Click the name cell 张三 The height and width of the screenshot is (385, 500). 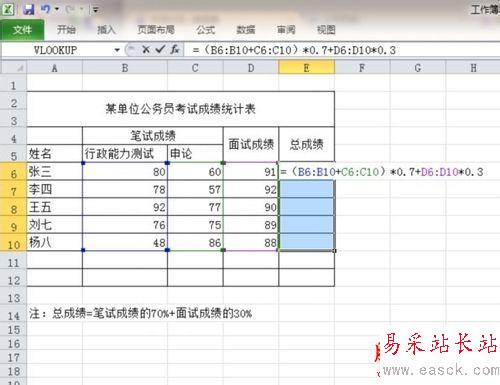click(x=55, y=172)
